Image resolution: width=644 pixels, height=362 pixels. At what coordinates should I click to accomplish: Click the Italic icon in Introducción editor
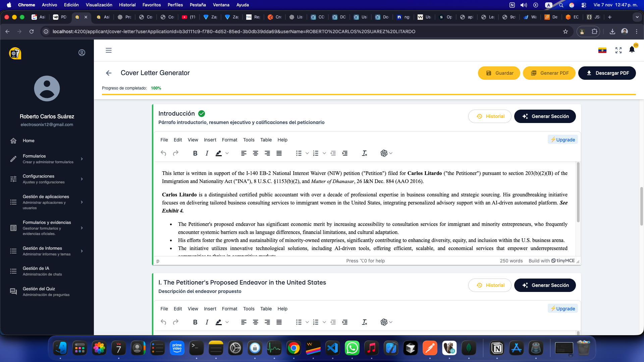(x=207, y=153)
